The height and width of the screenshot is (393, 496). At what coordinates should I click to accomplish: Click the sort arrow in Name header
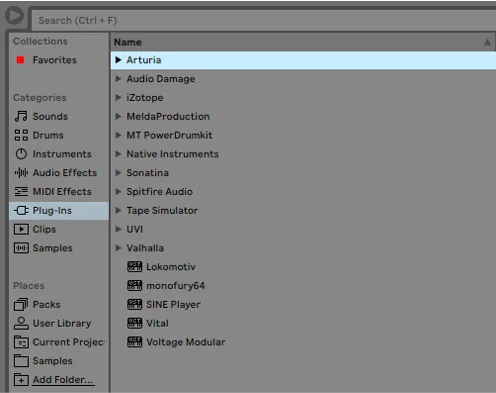point(487,43)
